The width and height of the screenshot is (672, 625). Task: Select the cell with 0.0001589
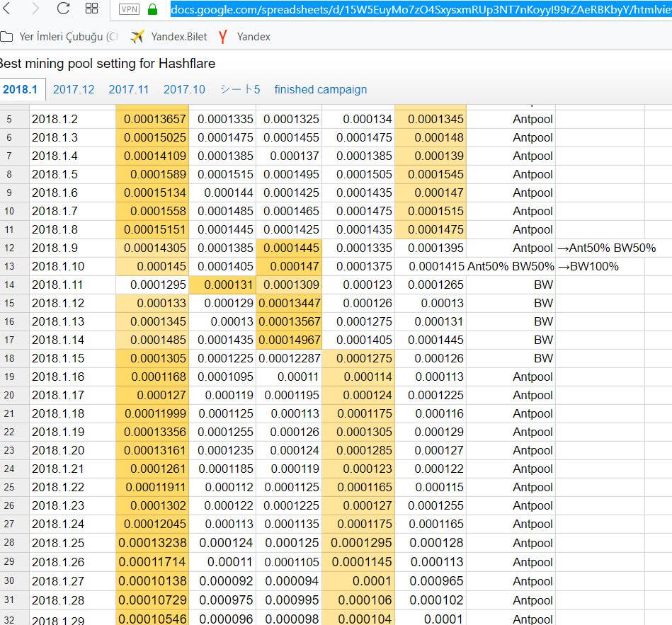click(x=152, y=174)
